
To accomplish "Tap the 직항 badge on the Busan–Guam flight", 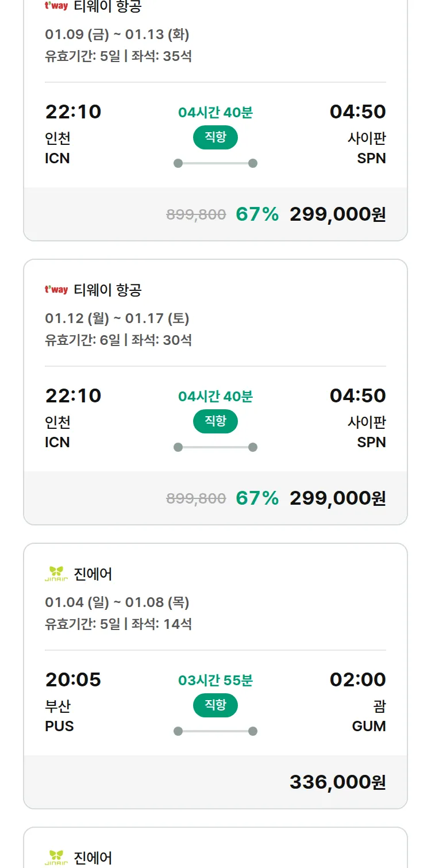I will 215,705.
